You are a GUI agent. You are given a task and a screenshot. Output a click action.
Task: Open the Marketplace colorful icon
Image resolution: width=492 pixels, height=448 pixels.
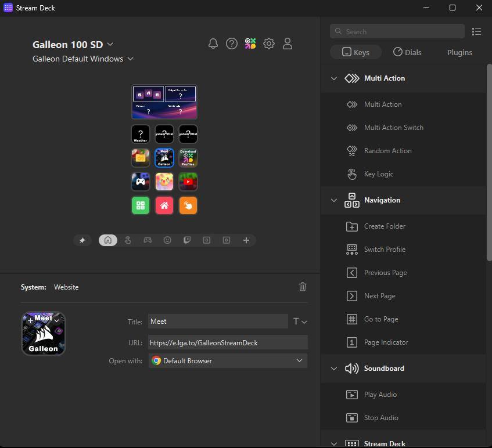[250, 44]
